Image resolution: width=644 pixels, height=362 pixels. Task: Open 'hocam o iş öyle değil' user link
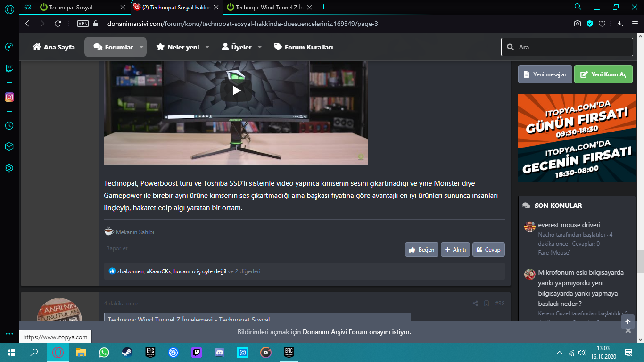200,271
